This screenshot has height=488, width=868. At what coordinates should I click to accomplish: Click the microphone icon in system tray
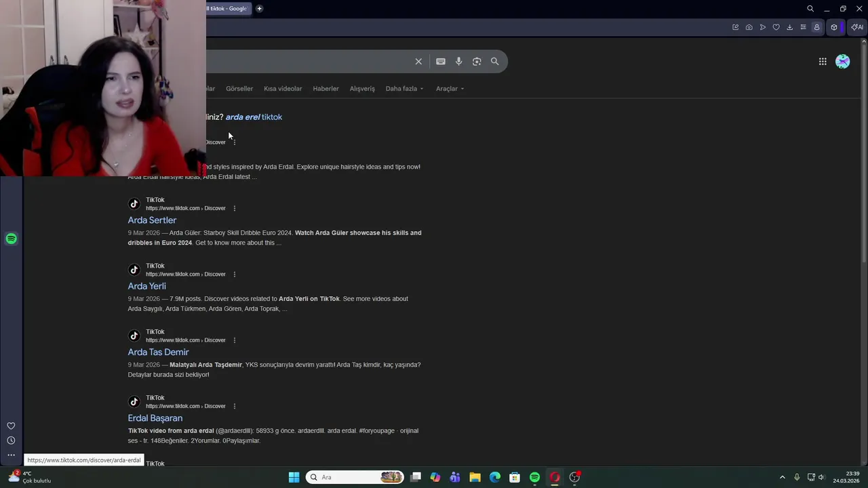(x=797, y=477)
